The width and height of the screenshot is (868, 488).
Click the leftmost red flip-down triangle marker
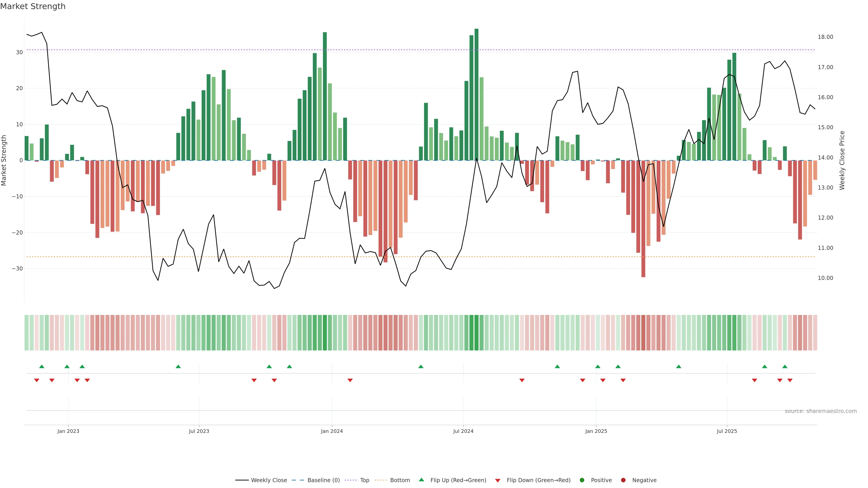pyautogui.click(x=37, y=380)
